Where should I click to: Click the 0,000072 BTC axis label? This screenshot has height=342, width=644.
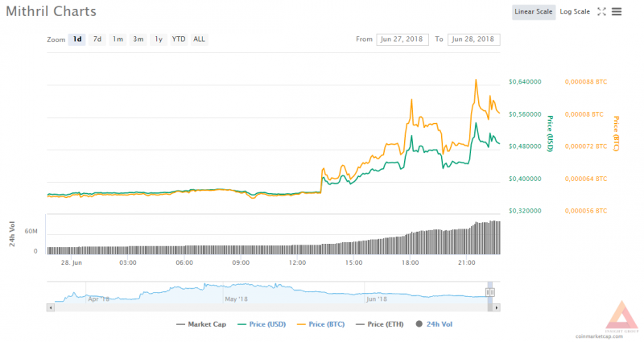pos(586,146)
